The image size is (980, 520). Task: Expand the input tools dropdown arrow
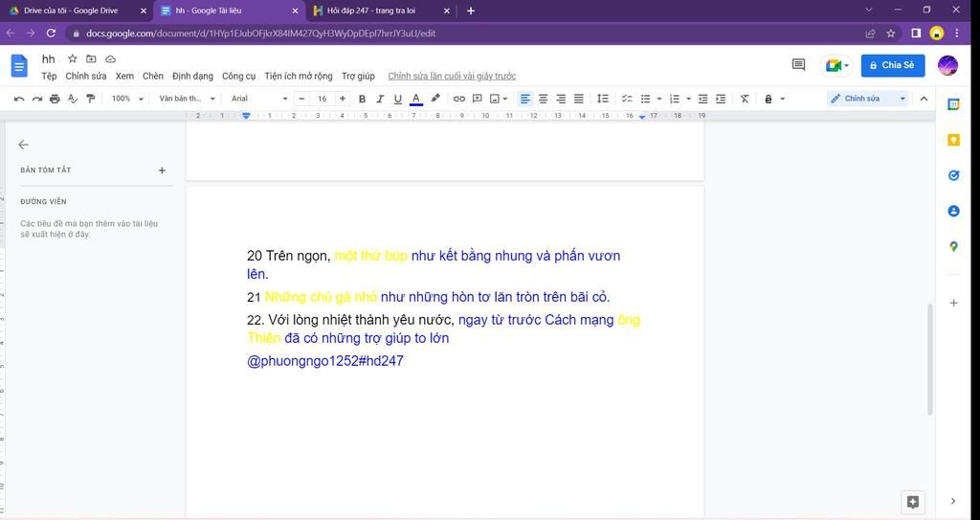point(783,99)
